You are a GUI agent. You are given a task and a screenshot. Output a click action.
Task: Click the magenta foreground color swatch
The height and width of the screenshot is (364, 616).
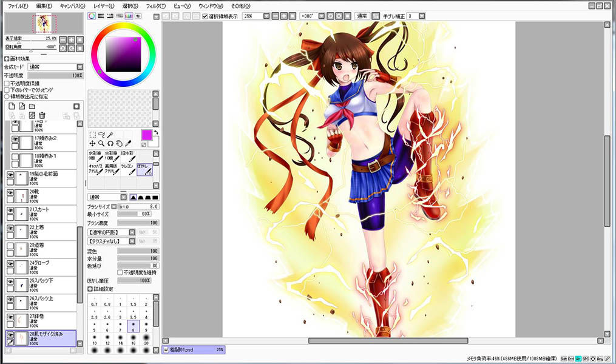point(146,135)
